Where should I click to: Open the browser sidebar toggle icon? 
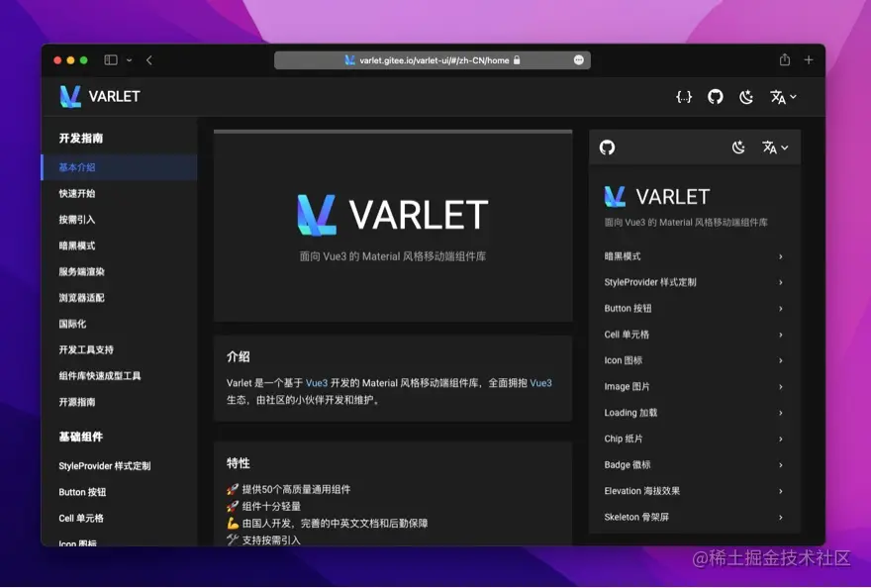110,59
